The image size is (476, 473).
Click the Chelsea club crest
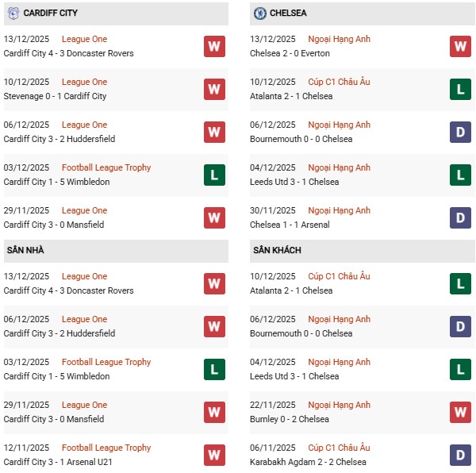click(259, 13)
